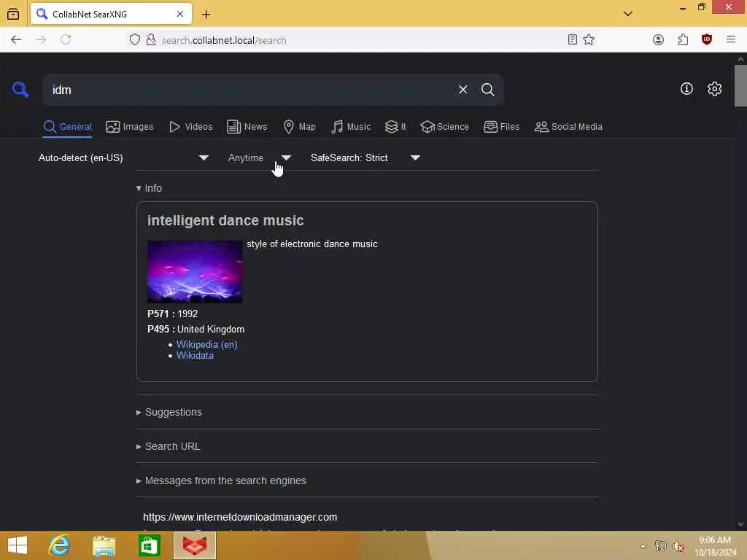Collapse the Info section
Viewport: 747px width, 560px height.
[149, 188]
